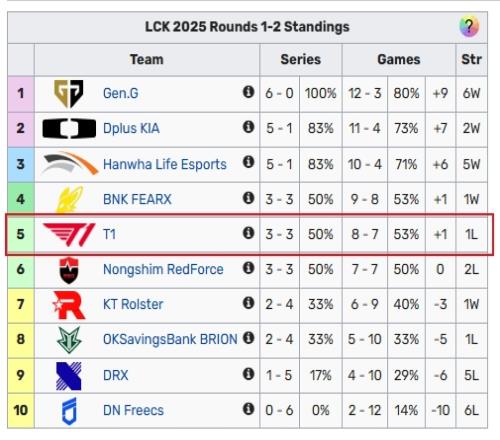
Task: Open the DN Freecs team link
Action: click(133, 410)
